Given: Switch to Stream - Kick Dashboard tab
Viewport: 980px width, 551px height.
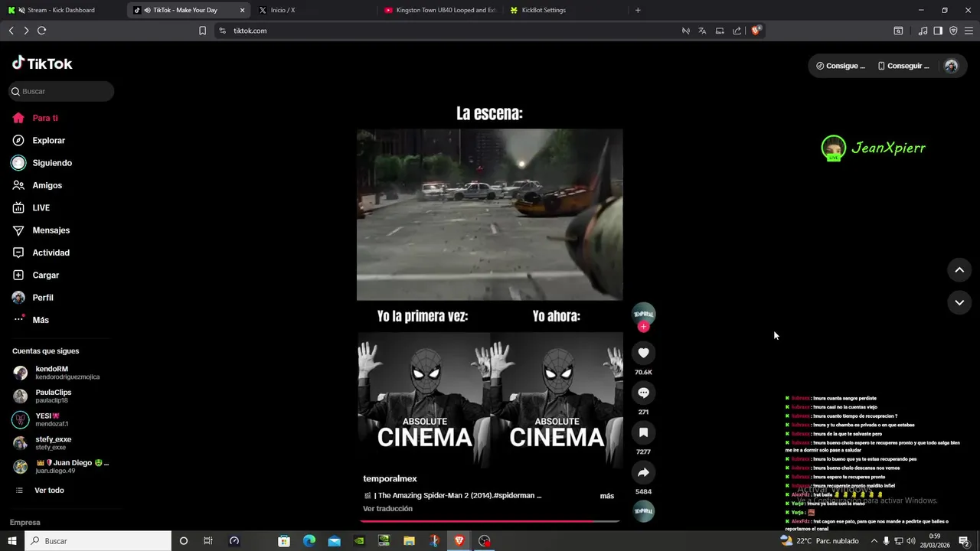Looking at the screenshot, I should click(x=61, y=10).
